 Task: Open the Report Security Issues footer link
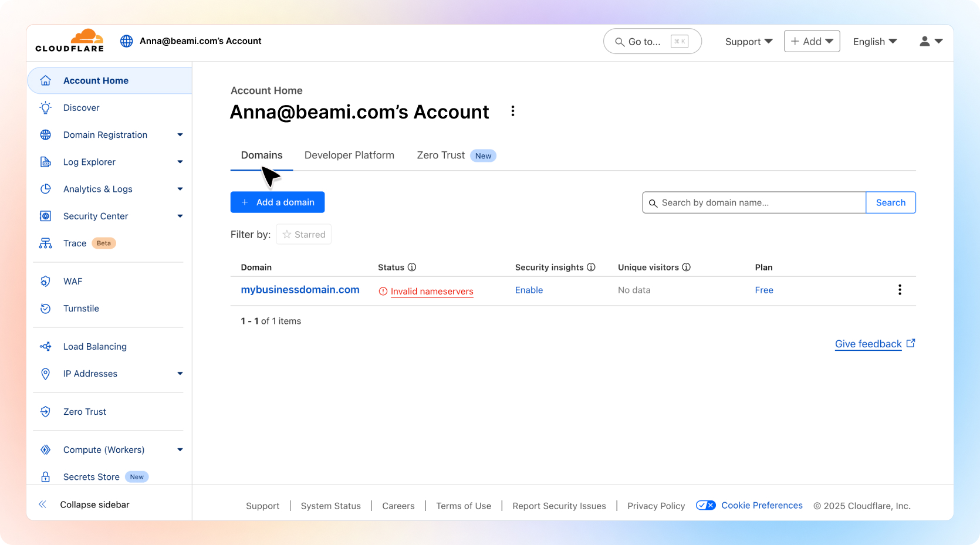pos(559,506)
